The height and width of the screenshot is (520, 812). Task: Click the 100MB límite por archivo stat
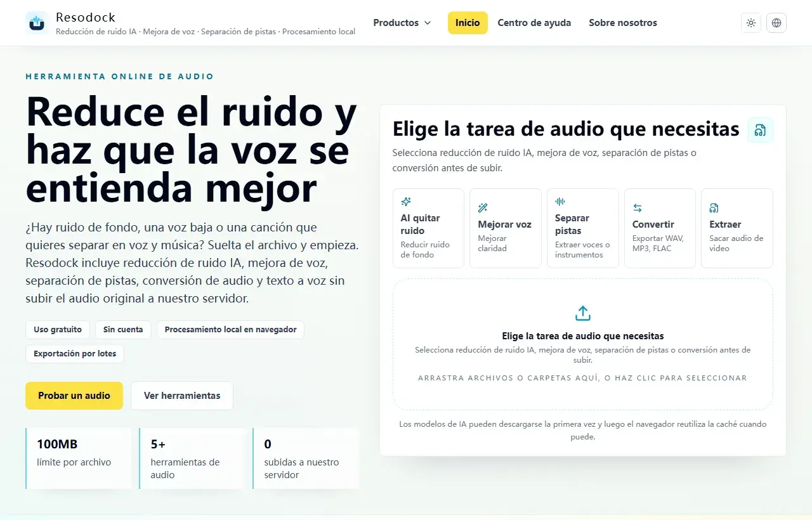tap(79, 458)
